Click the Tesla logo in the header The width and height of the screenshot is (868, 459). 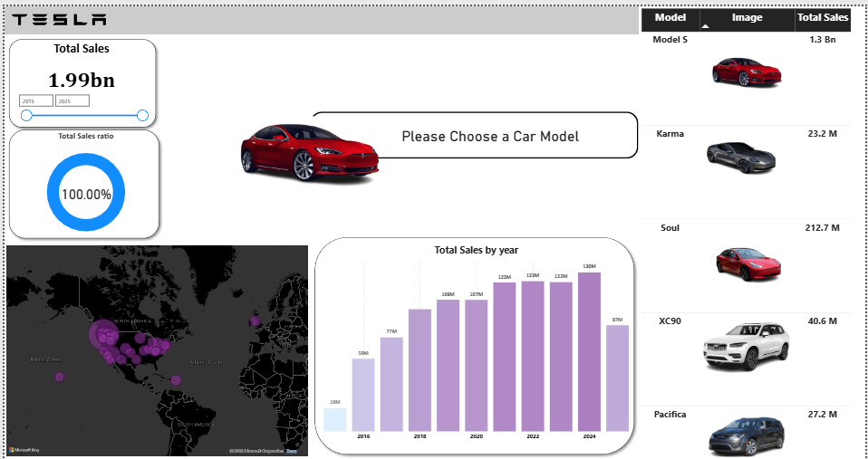pyautogui.click(x=59, y=20)
